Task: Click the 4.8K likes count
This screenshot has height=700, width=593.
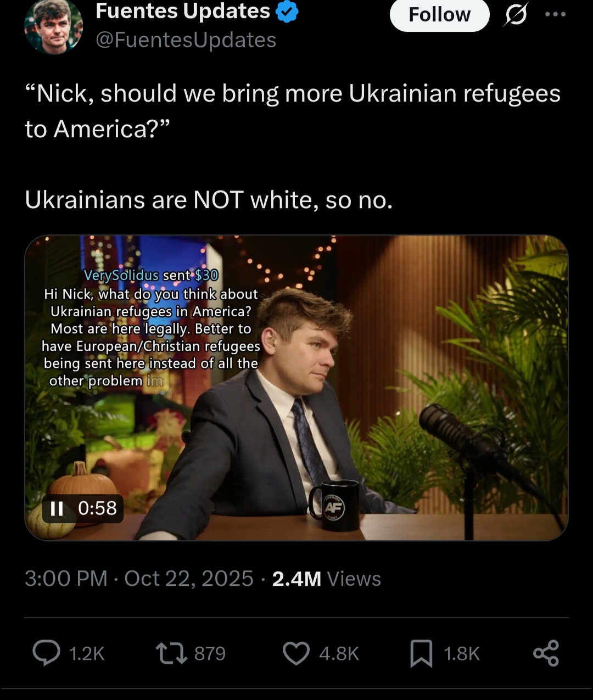Action: coord(339,653)
